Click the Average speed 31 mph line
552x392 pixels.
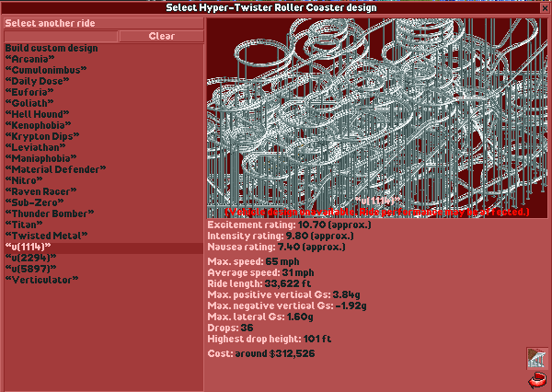(x=260, y=272)
